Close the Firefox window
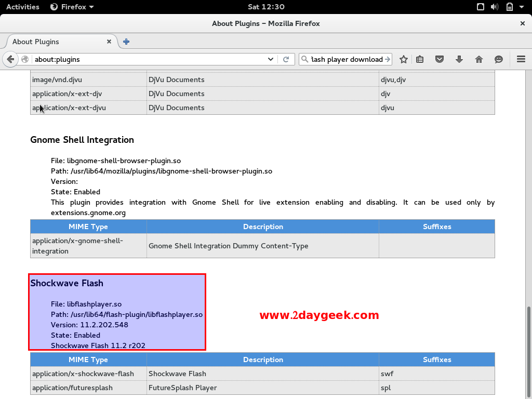532x399 pixels. click(523, 23)
